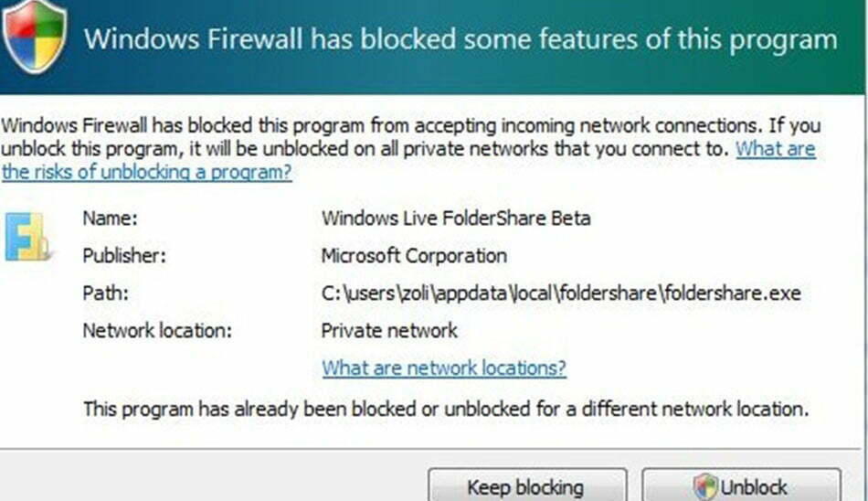Open the What are network locations link

pyautogui.click(x=444, y=368)
